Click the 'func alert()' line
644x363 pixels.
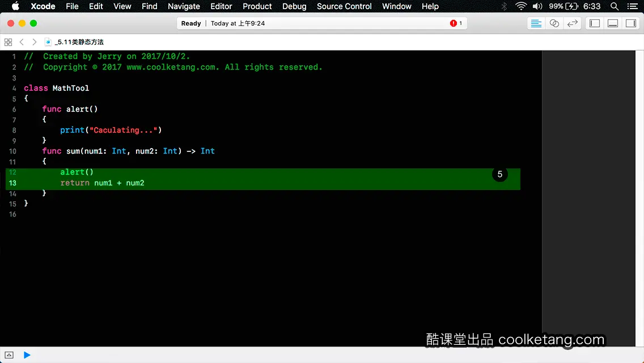[x=70, y=109]
